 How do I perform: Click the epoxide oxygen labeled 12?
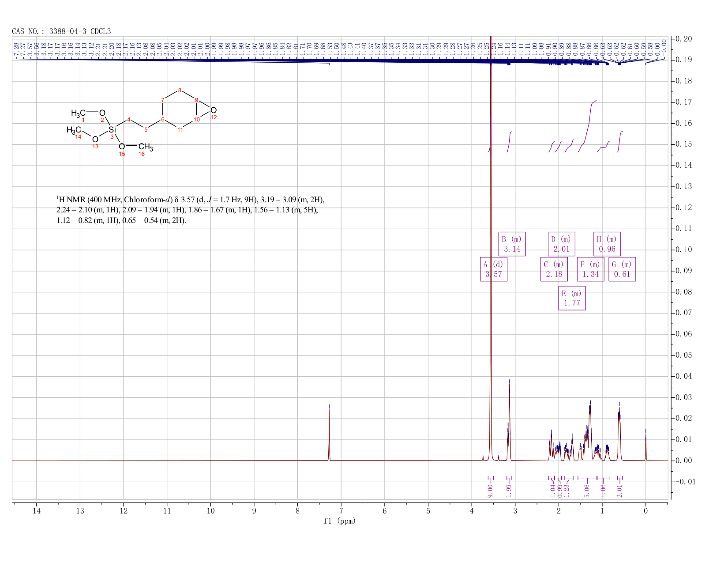coord(214,110)
